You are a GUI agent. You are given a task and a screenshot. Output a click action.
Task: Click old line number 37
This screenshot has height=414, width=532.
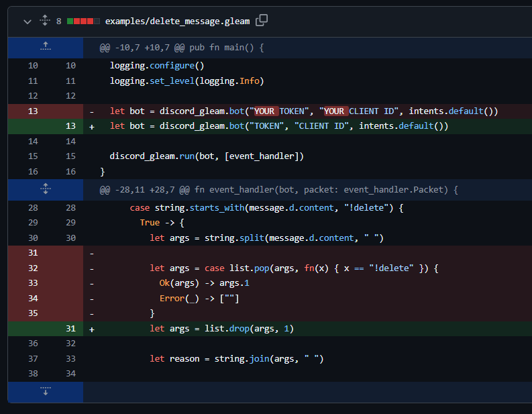(33, 359)
